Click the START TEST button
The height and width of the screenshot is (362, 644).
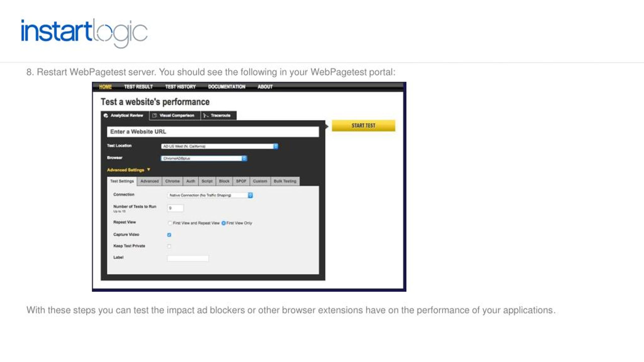click(363, 126)
